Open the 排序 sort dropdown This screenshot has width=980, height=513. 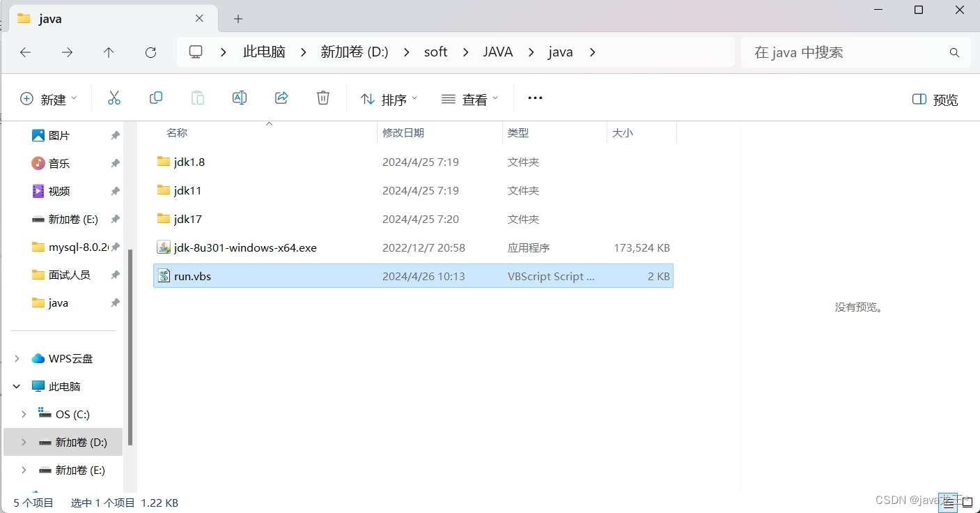(389, 99)
